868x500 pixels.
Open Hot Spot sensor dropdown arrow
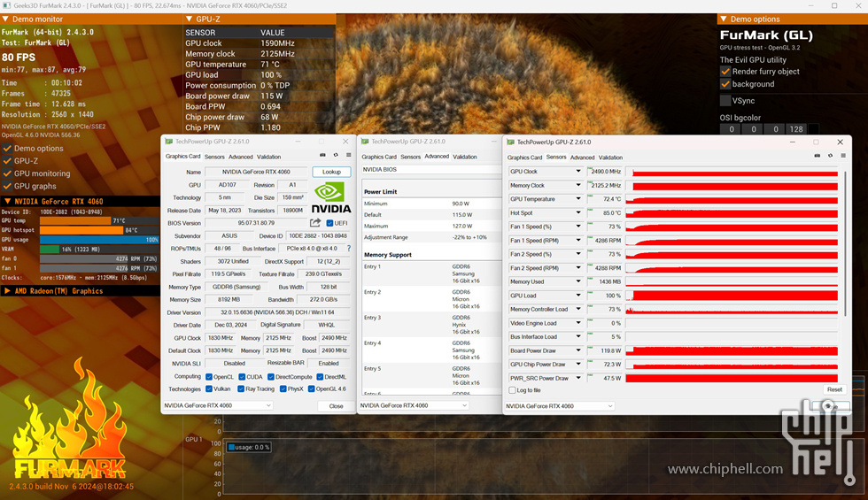[577, 213]
